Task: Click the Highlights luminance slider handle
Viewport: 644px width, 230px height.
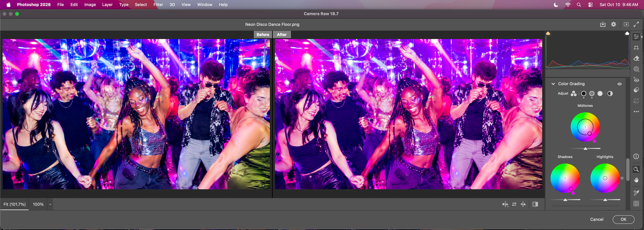Action: [x=605, y=200]
